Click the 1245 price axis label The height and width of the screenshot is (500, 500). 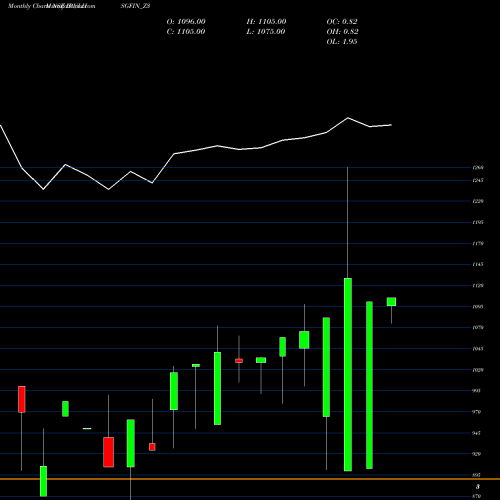[478, 180]
